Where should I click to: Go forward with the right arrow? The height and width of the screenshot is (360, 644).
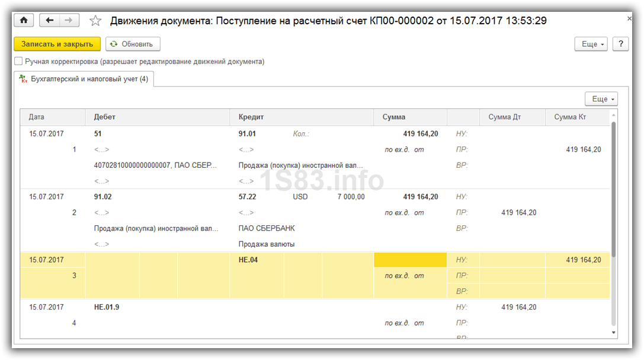(x=69, y=20)
